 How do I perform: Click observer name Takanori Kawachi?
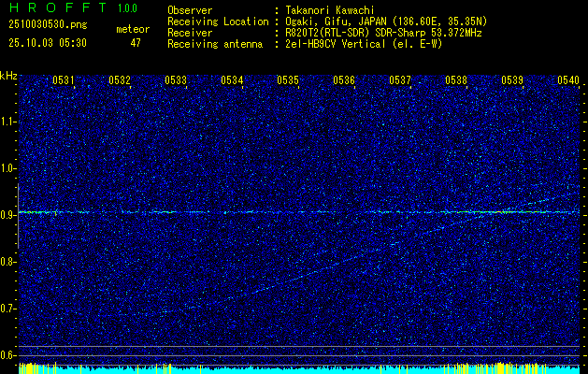330,10
